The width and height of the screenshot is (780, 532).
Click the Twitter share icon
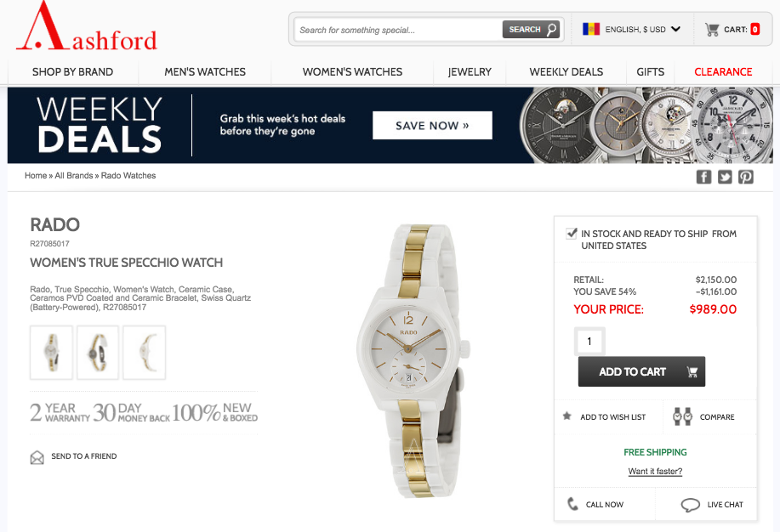[x=725, y=177]
